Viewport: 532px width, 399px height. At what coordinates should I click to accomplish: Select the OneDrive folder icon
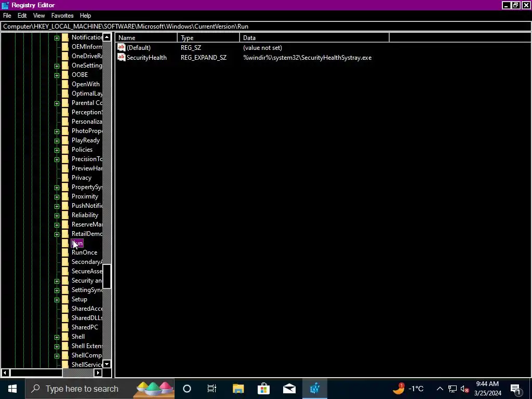(65, 56)
